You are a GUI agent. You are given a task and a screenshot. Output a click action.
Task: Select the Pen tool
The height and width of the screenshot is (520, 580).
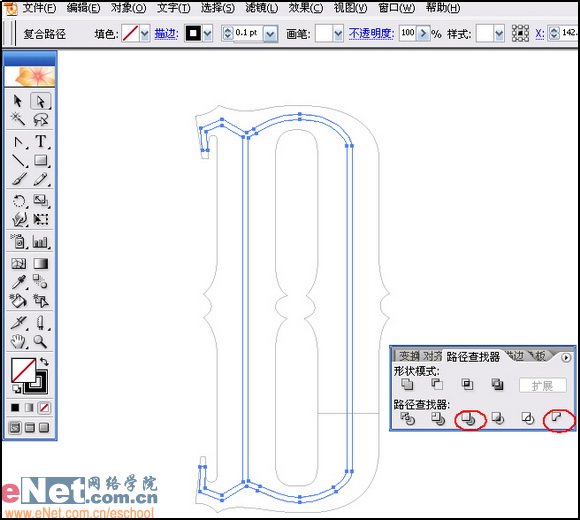pos(18,141)
